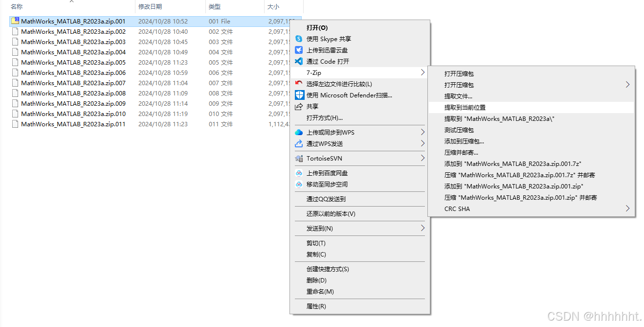Expand the 7-Zip submenu arrow
The height and width of the screenshot is (327, 644).
[422, 72]
